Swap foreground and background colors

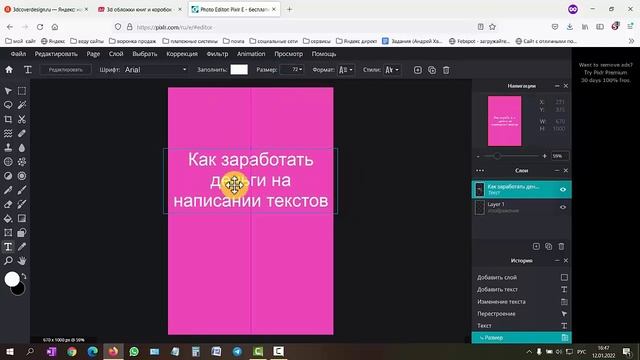[x=24, y=276]
